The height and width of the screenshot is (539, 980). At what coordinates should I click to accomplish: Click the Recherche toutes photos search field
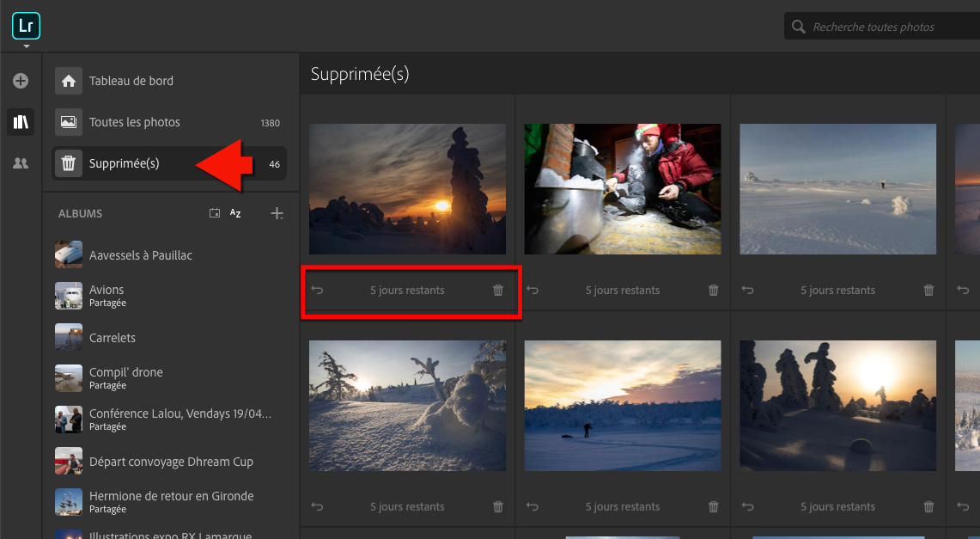tap(882, 27)
